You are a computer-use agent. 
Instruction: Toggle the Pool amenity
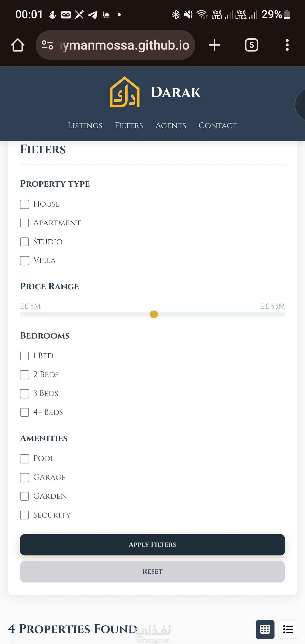25,458
